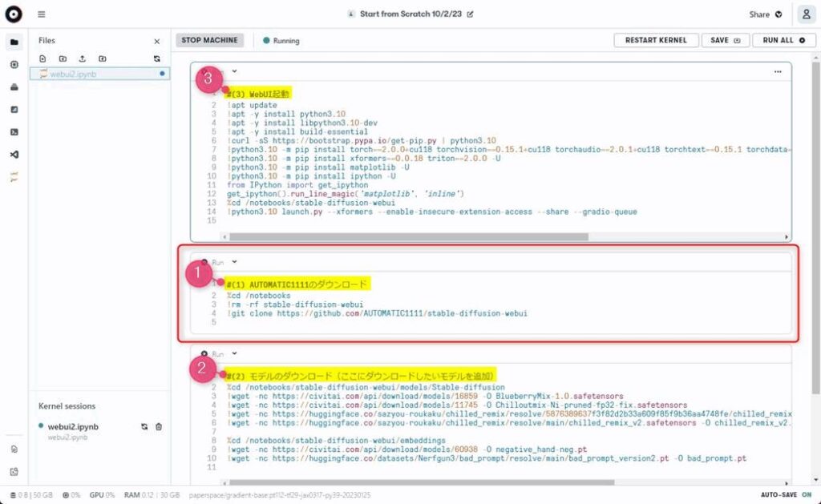Click the bottommost icon in the left sidebar
The image size is (821, 504).
tap(14, 472)
